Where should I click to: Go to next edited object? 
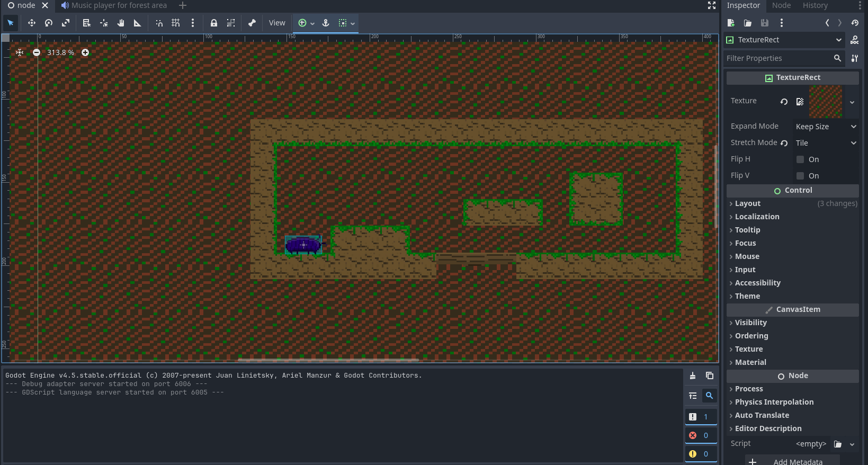click(x=840, y=23)
